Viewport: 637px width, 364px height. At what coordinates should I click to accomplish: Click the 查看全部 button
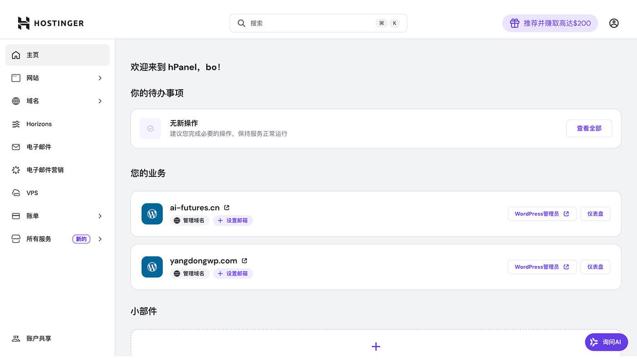click(x=589, y=128)
